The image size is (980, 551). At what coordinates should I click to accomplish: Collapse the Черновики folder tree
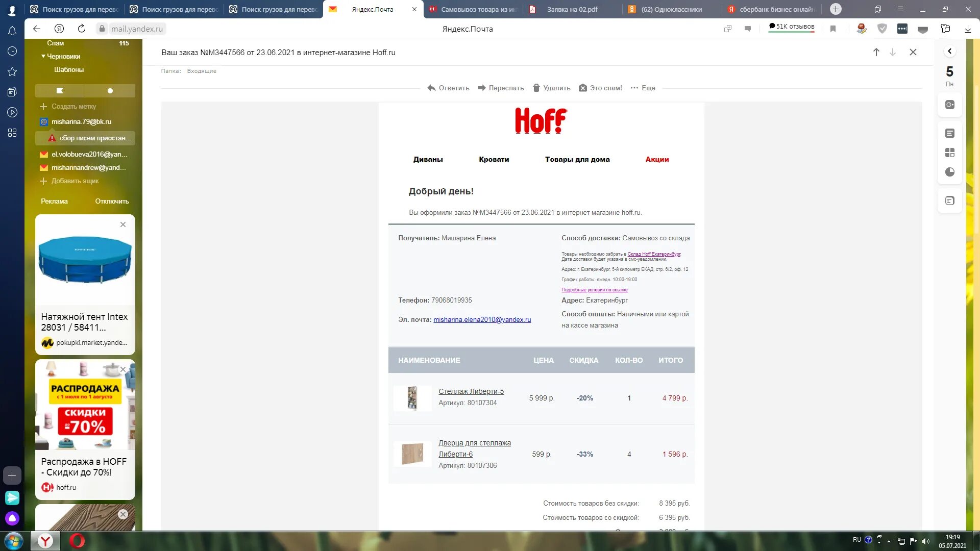coord(43,56)
